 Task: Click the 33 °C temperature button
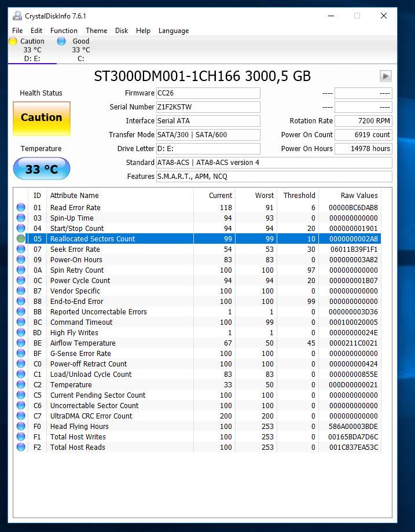click(42, 169)
